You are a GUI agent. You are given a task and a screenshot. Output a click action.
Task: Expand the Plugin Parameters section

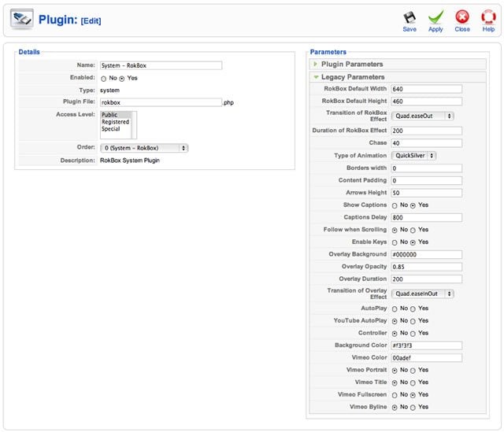coord(352,64)
